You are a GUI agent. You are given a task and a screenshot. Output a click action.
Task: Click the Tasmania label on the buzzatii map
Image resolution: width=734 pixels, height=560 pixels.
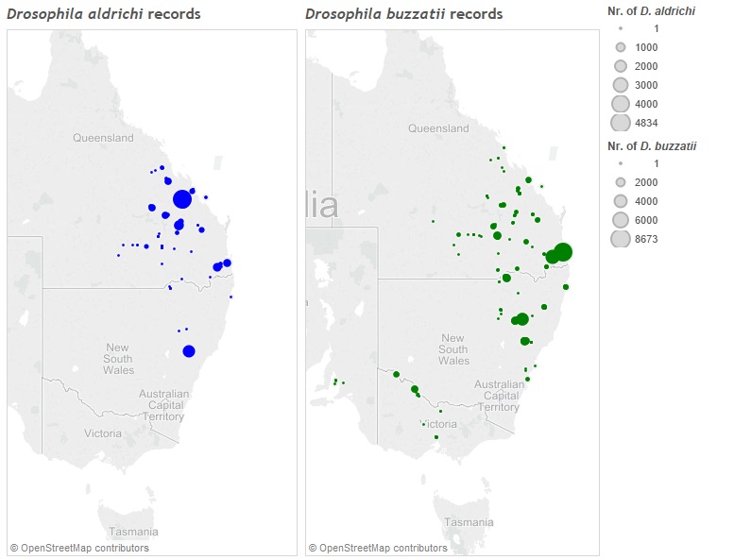tap(469, 522)
